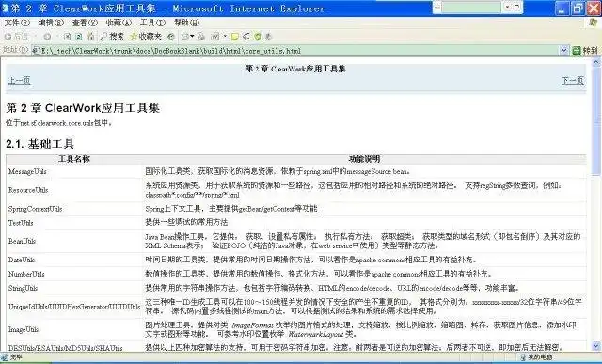Open the address bar history dropdown
Image resolution: width=602 pixels, height=364 pixels.
pyautogui.click(x=563, y=50)
